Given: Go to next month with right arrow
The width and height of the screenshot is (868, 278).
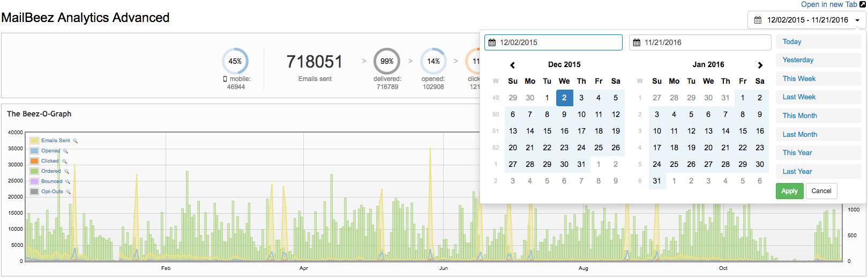Looking at the screenshot, I should click(760, 65).
